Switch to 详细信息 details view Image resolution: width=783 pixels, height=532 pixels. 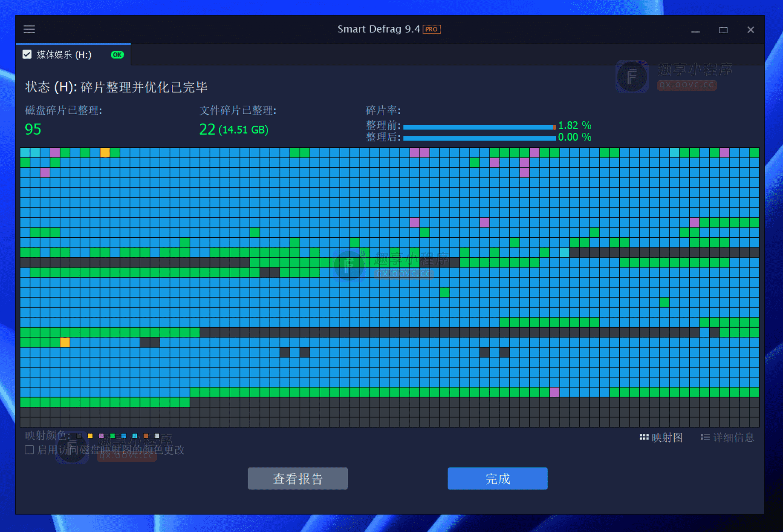click(x=728, y=437)
